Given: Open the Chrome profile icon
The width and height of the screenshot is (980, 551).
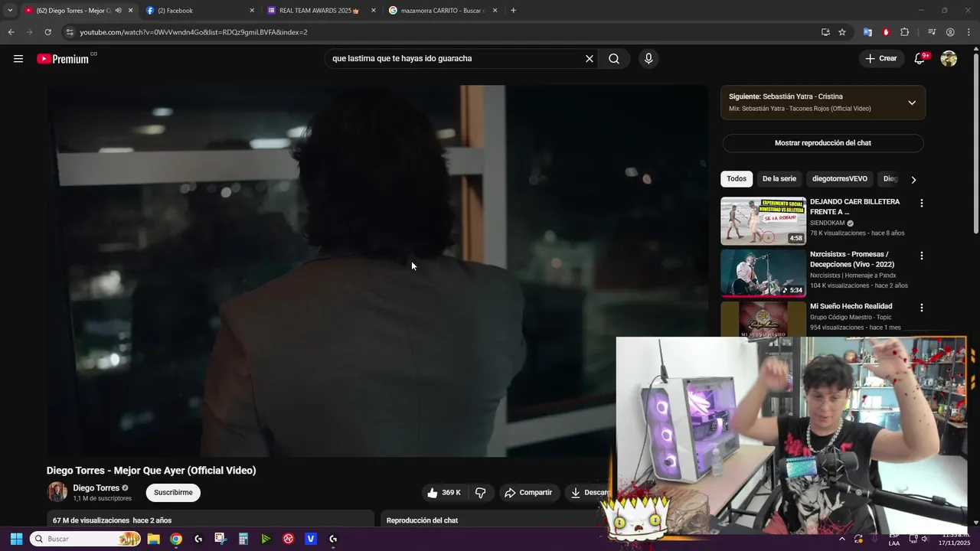Looking at the screenshot, I should 950,32.
